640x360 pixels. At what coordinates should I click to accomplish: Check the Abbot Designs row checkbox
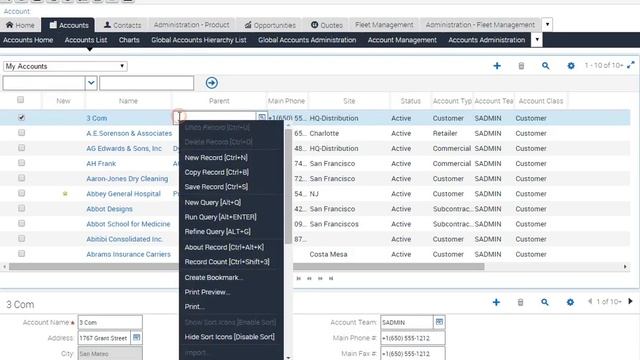pyautogui.click(x=21, y=208)
